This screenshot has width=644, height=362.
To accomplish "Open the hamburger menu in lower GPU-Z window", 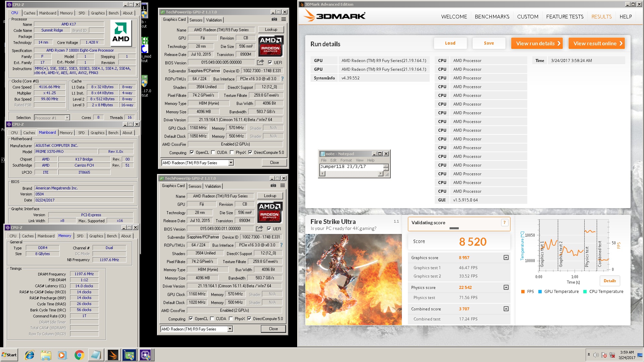I will [x=283, y=186].
